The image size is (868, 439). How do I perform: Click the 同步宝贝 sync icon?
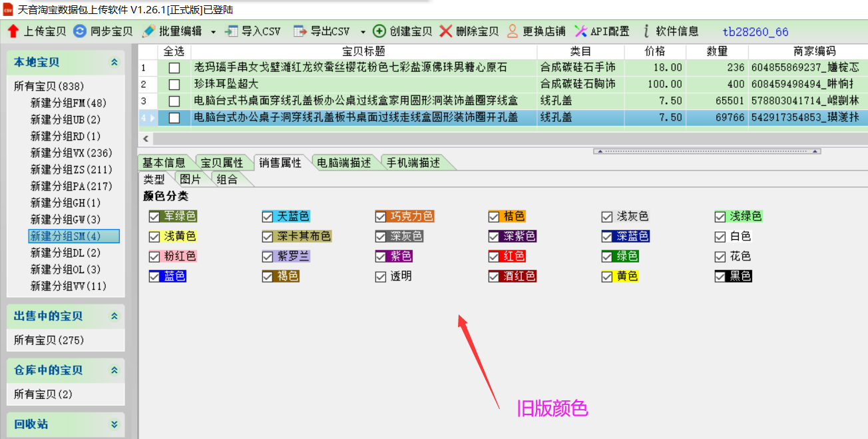[80, 31]
